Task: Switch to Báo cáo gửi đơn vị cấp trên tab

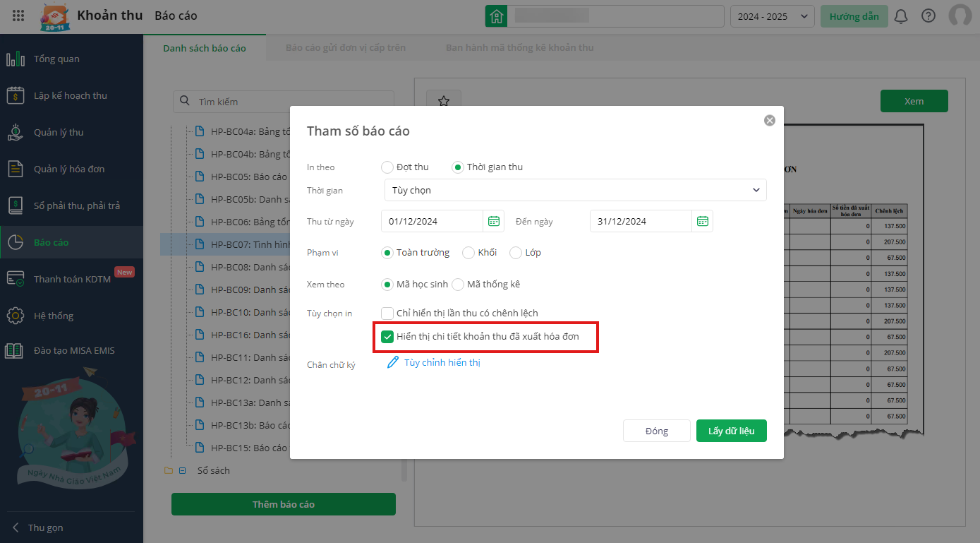Action: pos(346,48)
